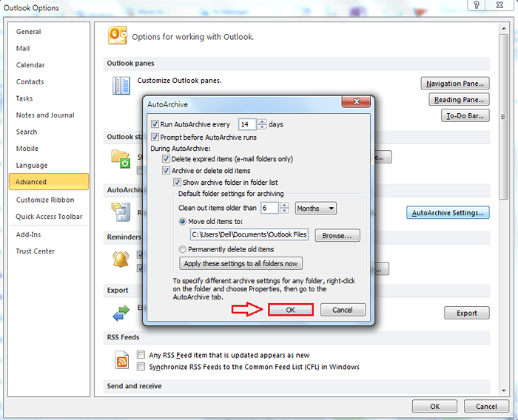The image size is (518, 420).
Task: Toggle Prompt before AutoArchive runs
Action: point(155,137)
